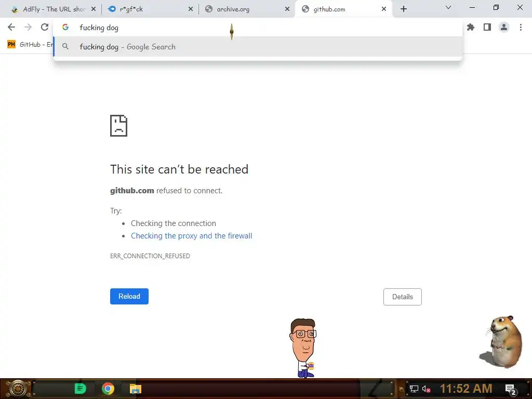Close the AdFly tab

(x=94, y=9)
